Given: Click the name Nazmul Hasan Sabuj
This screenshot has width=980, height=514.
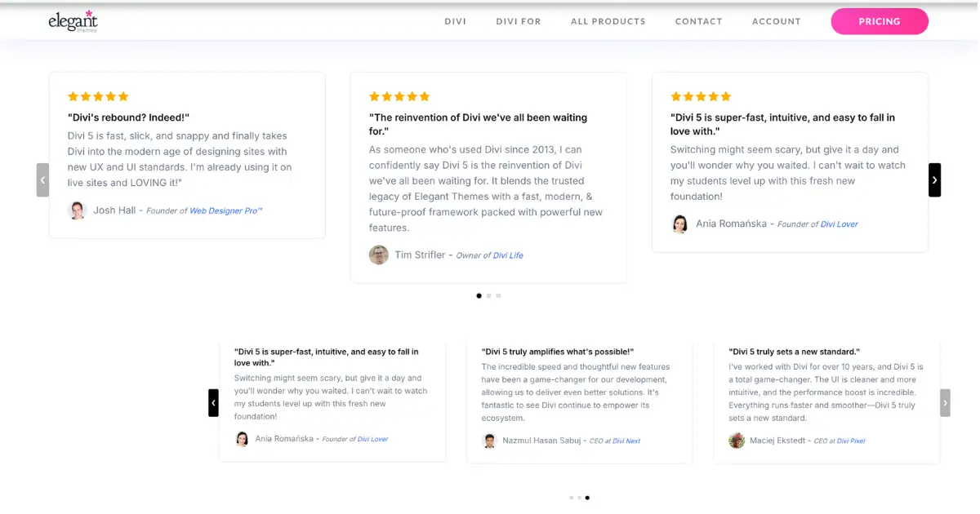Looking at the screenshot, I should [x=542, y=441].
